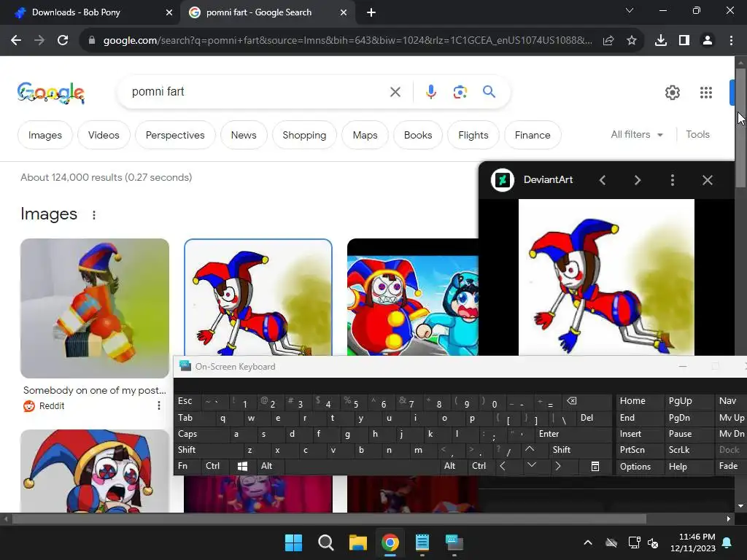The height and width of the screenshot is (560, 747).
Task: Open the Reddit Roblox image thumbnail
Action: [95, 308]
